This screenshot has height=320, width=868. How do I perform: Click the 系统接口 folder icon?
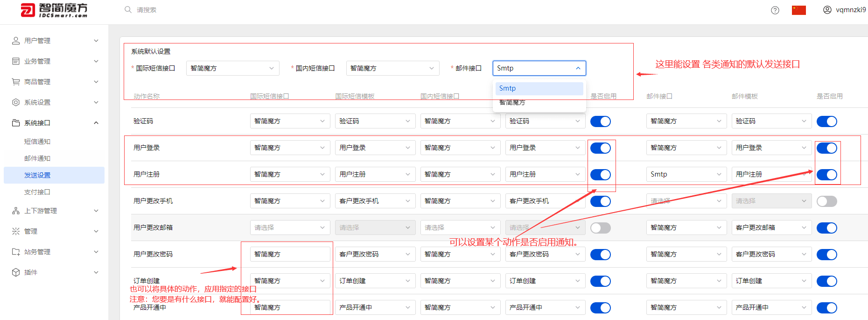(x=16, y=123)
